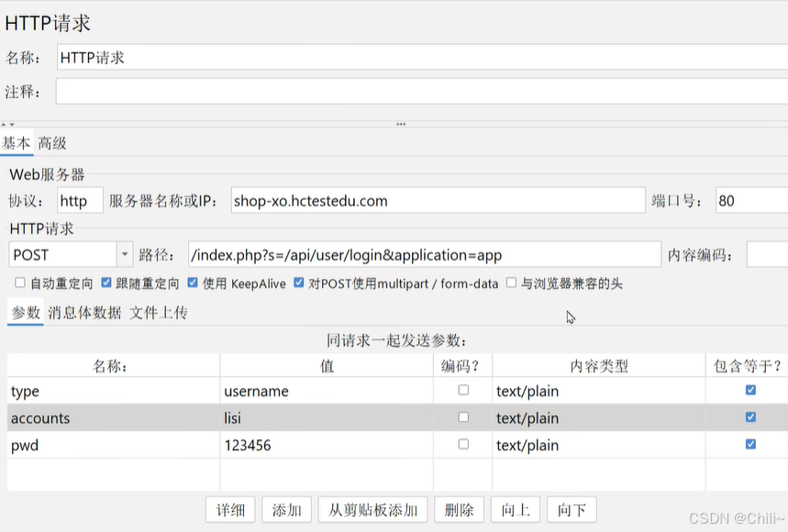Image resolution: width=788 pixels, height=532 pixels.
Task: Click the 详细 button
Action: pos(230,510)
